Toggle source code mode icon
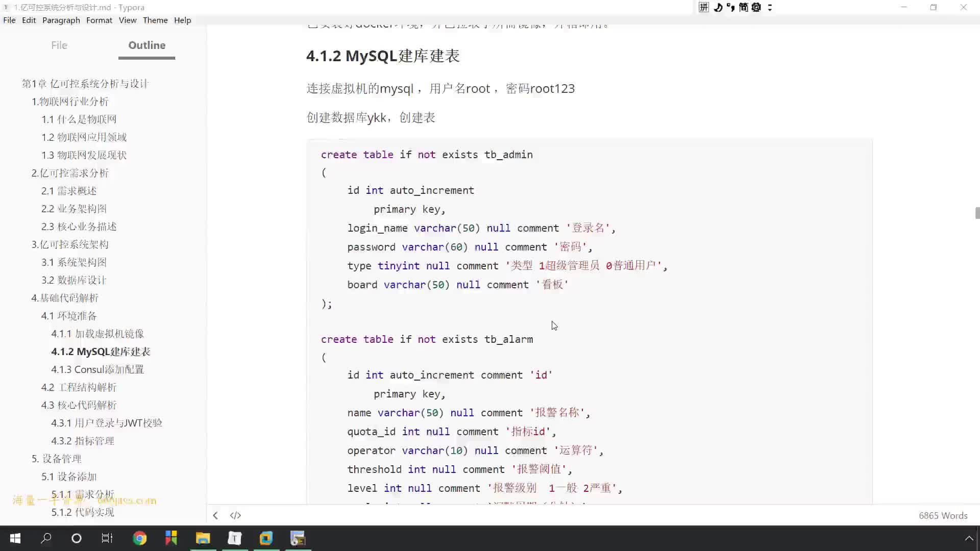 pyautogui.click(x=235, y=515)
